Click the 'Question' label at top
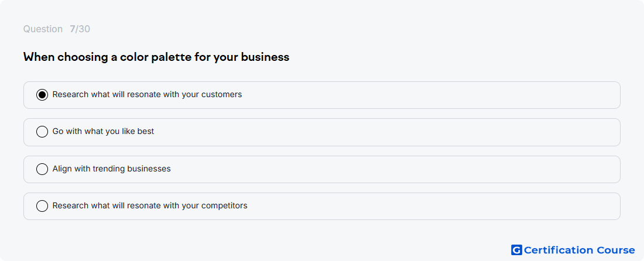The image size is (644, 261). (x=43, y=29)
